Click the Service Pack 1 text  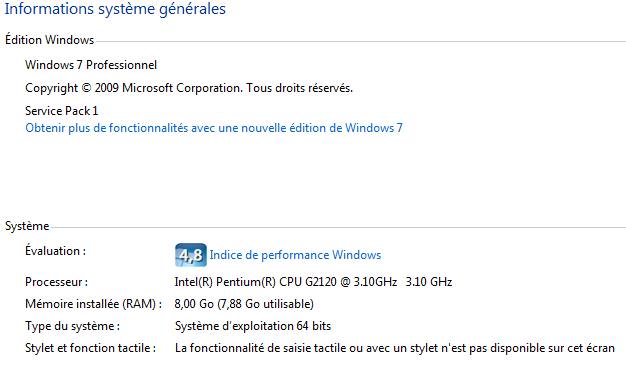tap(61, 111)
